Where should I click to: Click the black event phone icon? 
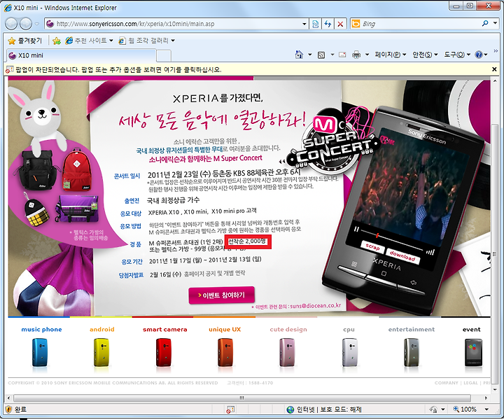click(x=474, y=352)
